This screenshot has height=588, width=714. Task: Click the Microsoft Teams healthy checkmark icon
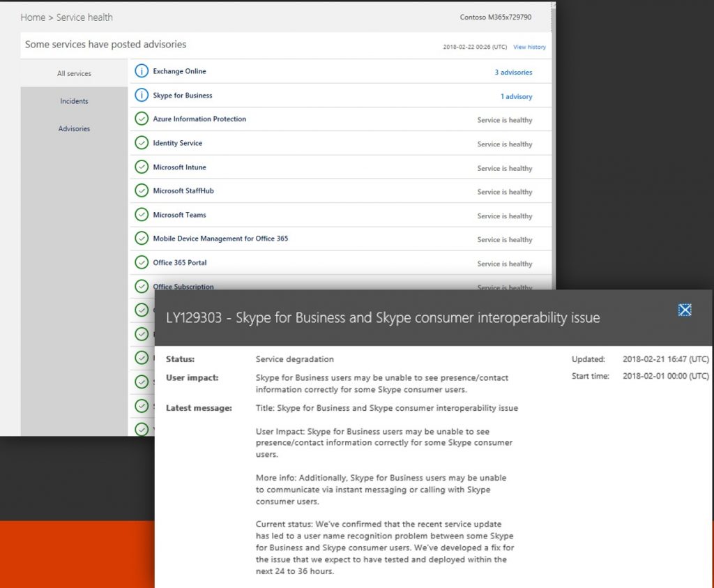click(x=142, y=215)
